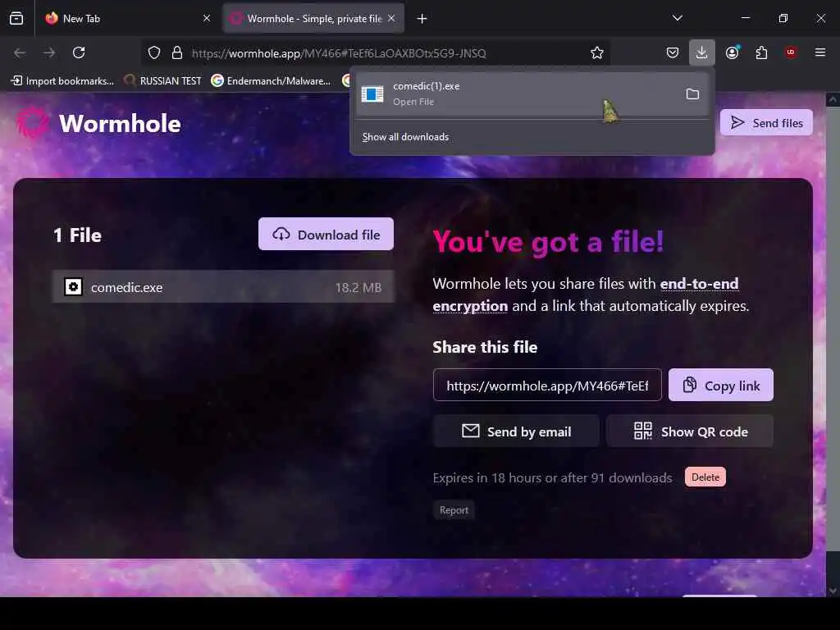840x630 pixels.
Task: Go forward with the forward arrow
Action: [x=49, y=52]
